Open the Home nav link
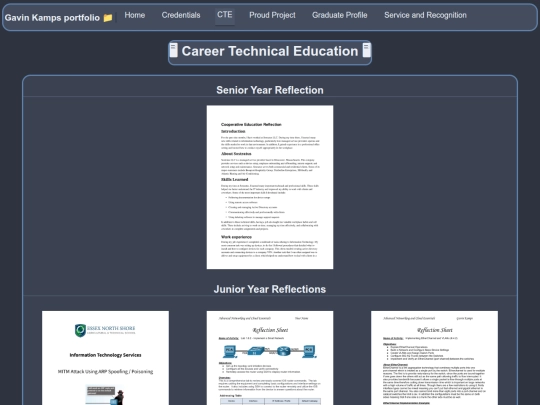540x405 pixels. [x=134, y=15]
